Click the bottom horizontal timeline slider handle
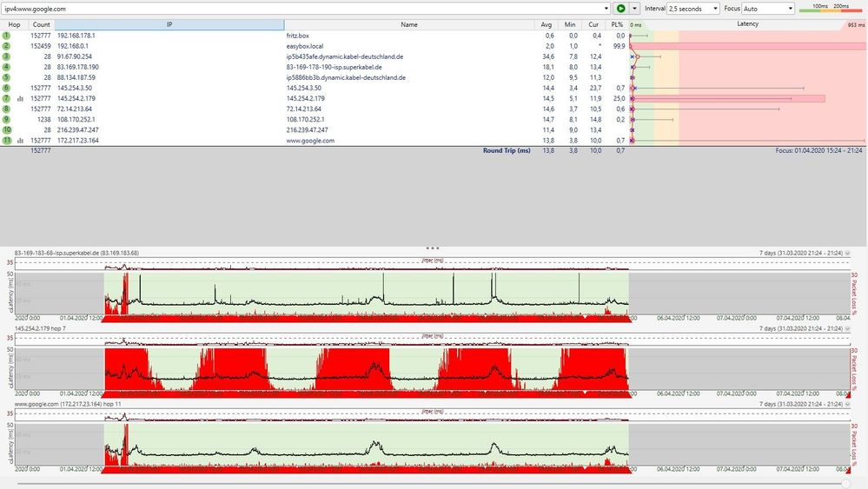 845,484
